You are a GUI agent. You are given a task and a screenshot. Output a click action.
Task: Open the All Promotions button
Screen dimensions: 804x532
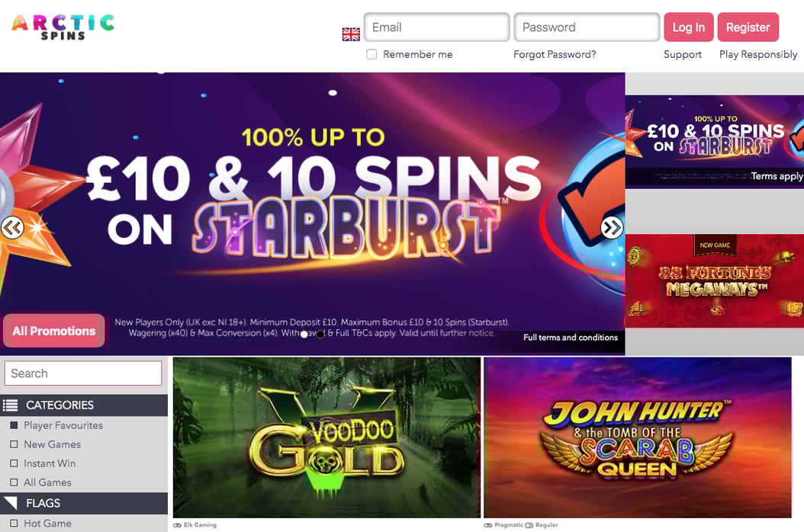pyautogui.click(x=54, y=331)
